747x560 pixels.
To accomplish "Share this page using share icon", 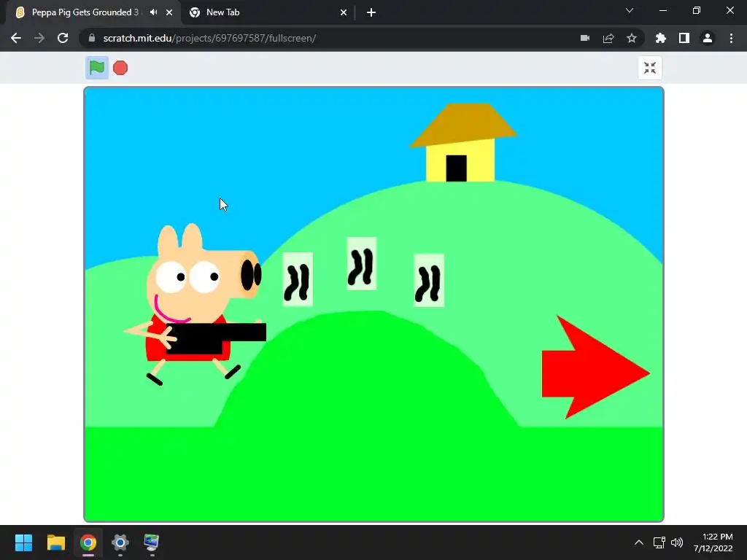I will 608,38.
